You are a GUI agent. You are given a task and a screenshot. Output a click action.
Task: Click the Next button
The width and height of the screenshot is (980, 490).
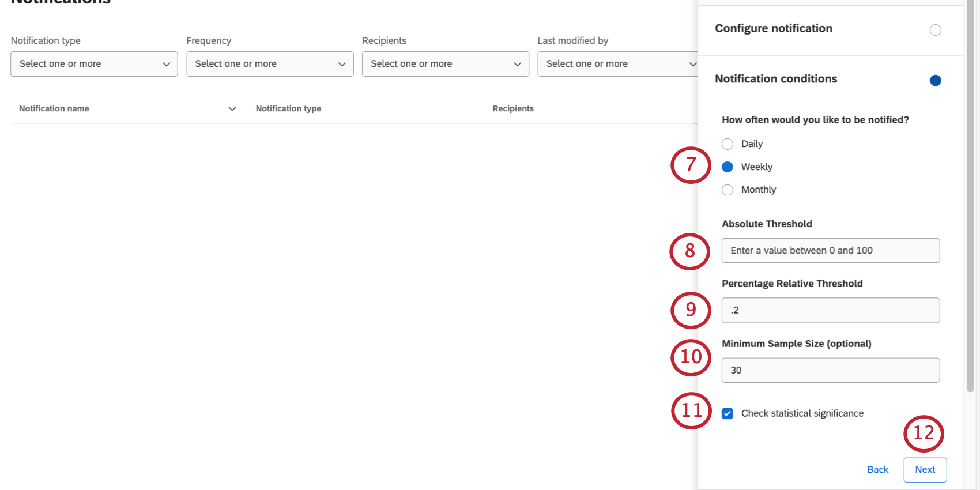925,470
